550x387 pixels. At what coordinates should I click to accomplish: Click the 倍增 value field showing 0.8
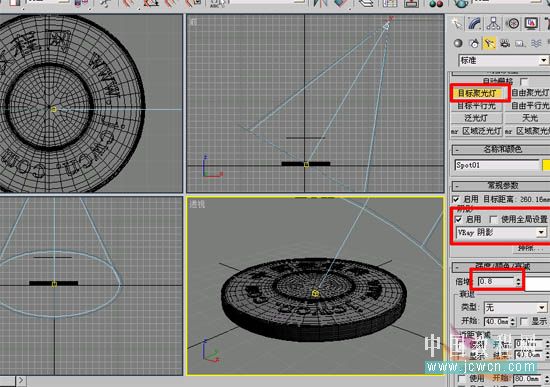coord(496,282)
